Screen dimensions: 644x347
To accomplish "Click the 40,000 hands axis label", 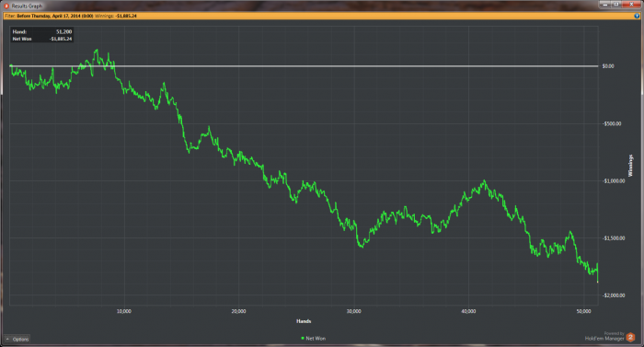I will pos(468,311).
